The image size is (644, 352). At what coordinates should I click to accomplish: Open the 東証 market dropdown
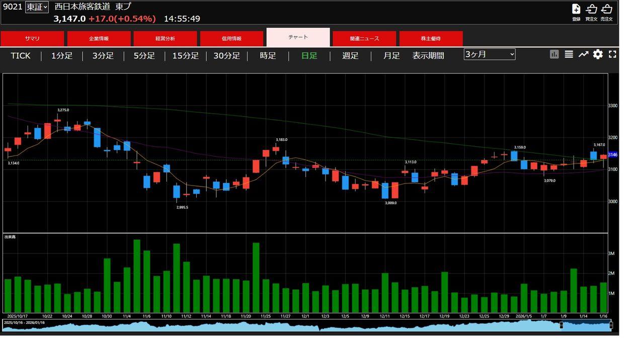pyautogui.click(x=37, y=7)
